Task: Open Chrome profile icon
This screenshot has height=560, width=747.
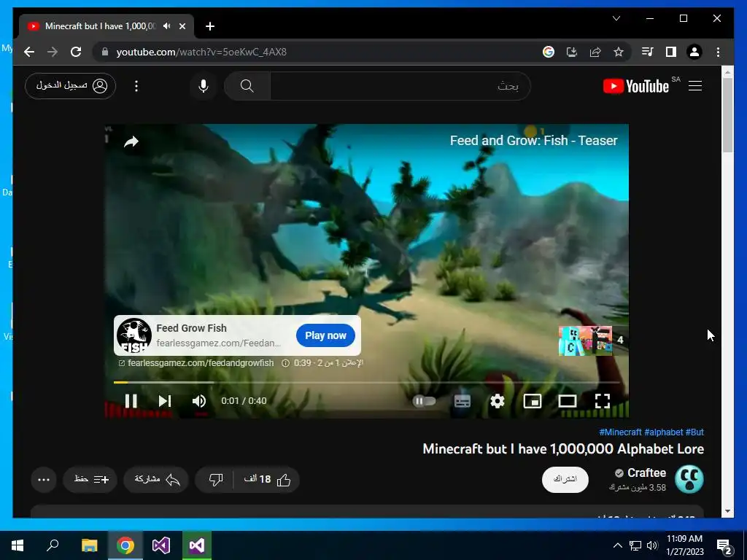Action: tap(694, 52)
